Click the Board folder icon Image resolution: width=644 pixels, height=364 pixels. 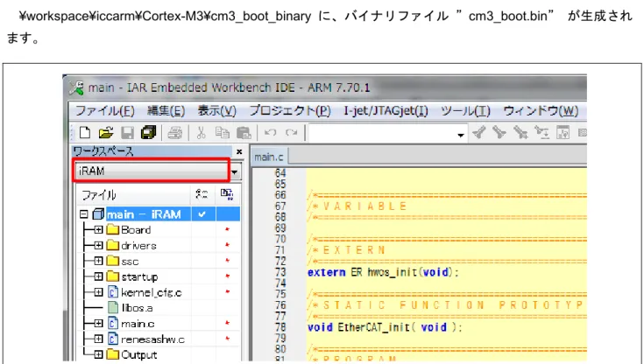[x=112, y=230]
